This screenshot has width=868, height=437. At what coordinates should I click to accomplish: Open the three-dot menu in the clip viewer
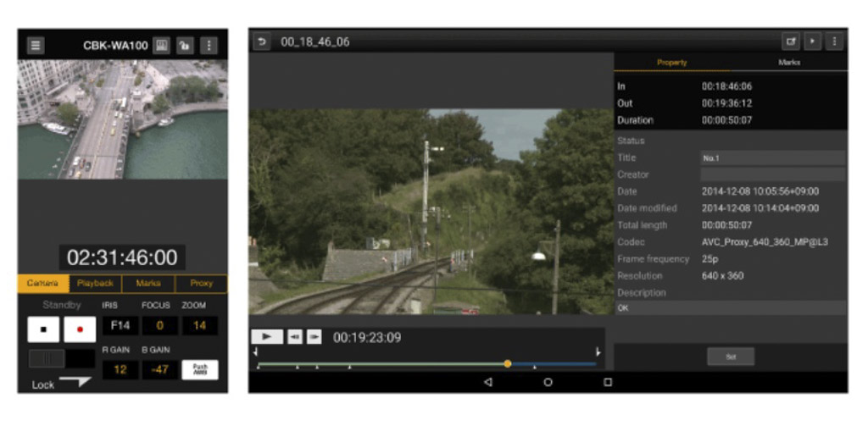tap(834, 41)
